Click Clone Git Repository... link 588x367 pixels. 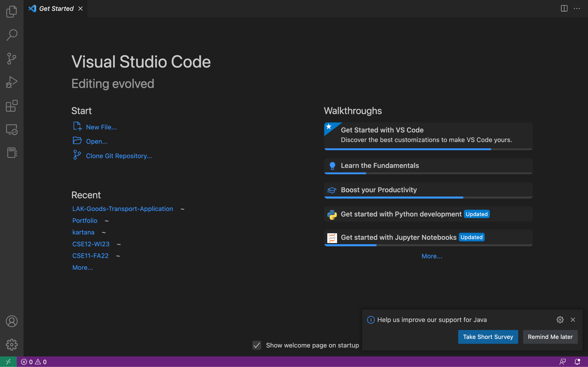119,156
